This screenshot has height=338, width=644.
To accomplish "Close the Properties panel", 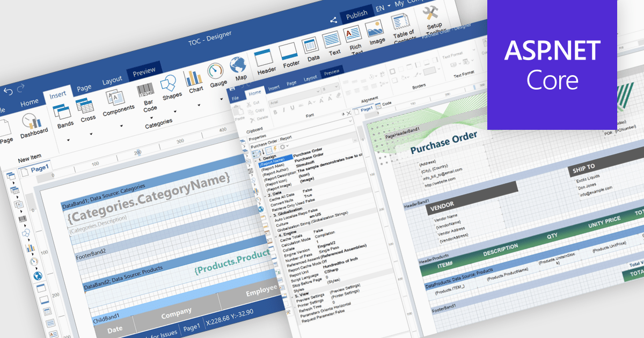I will [x=349, y=113].
